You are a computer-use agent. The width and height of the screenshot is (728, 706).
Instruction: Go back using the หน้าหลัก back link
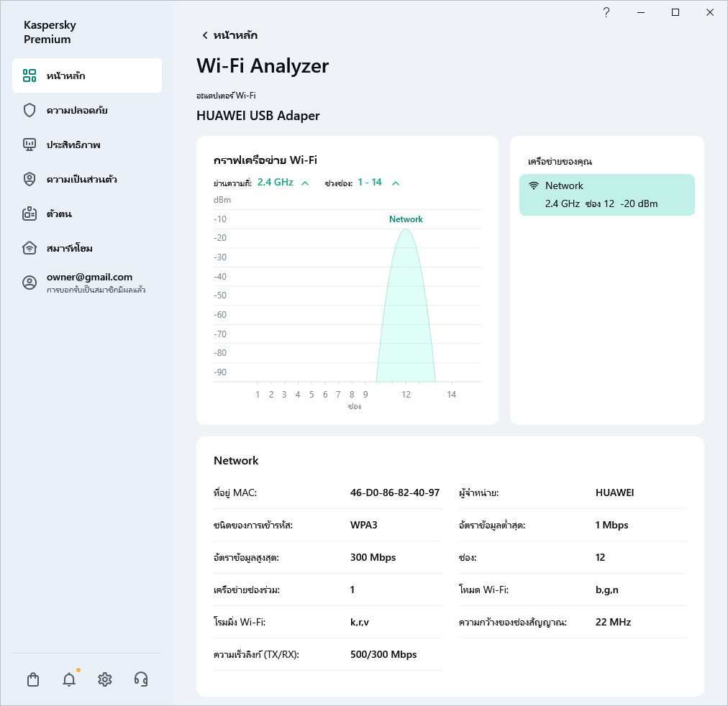tap(229, 35)
